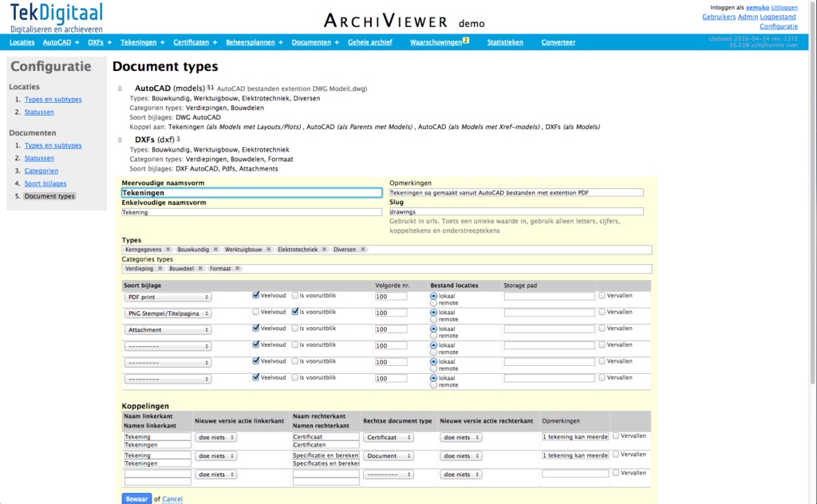The image size is (817, 504).
Task: Open left 'doe niets' dropdown in Certificaat row
Action: coord(215,437)
